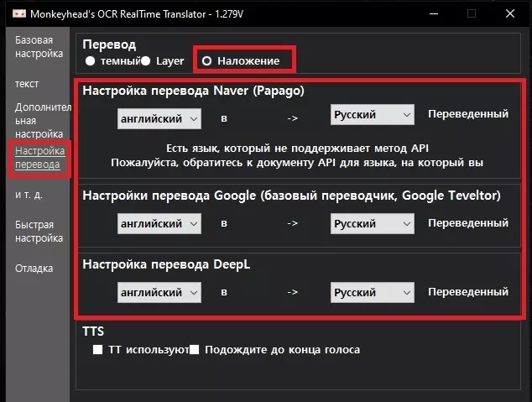This screenshot has height=402, width=532.
Task: Expand Google target language Русский dropdown
Action: coord(373,223)
